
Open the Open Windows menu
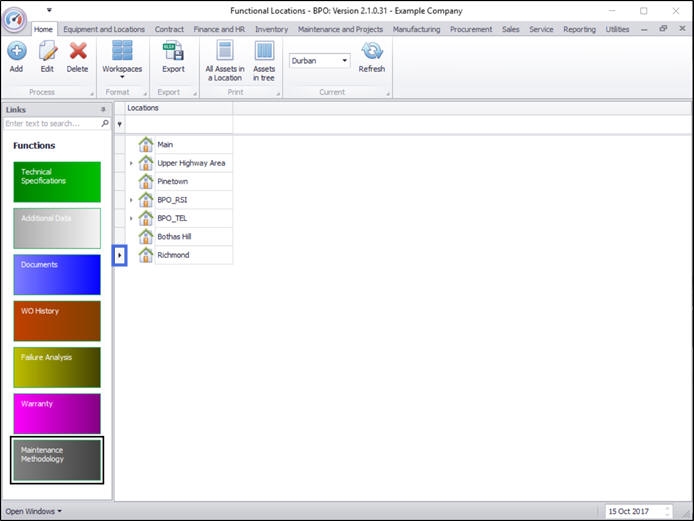click(33, 511)
